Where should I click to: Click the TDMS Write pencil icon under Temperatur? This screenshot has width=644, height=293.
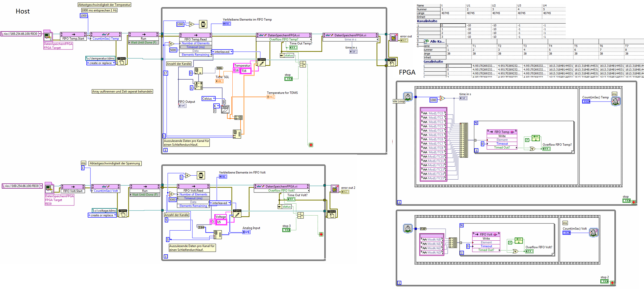click(x=261, y=63)
